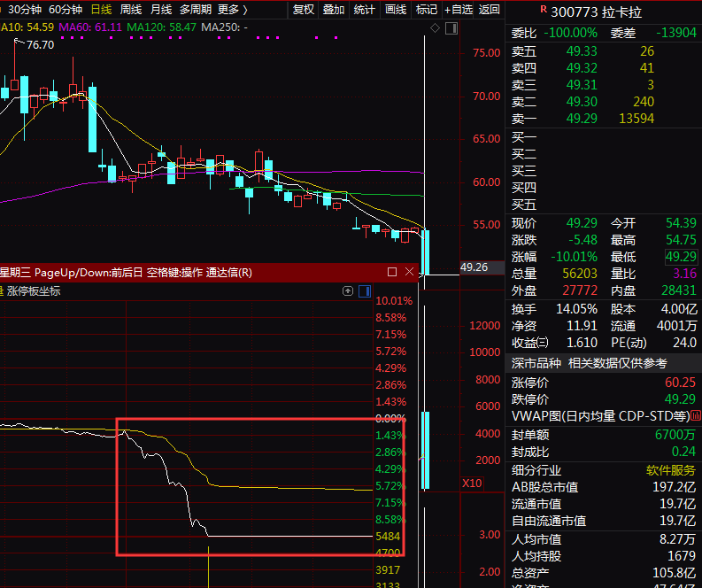
Task: Expand the 更多 periods dropdown
Action: [x=232, y=10]
